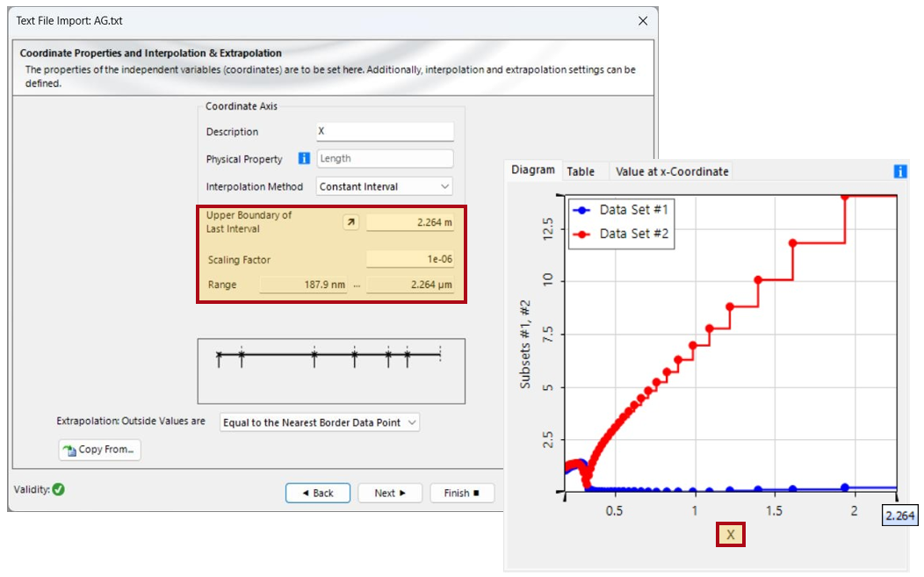Click the Back button

tap(318, 494)
